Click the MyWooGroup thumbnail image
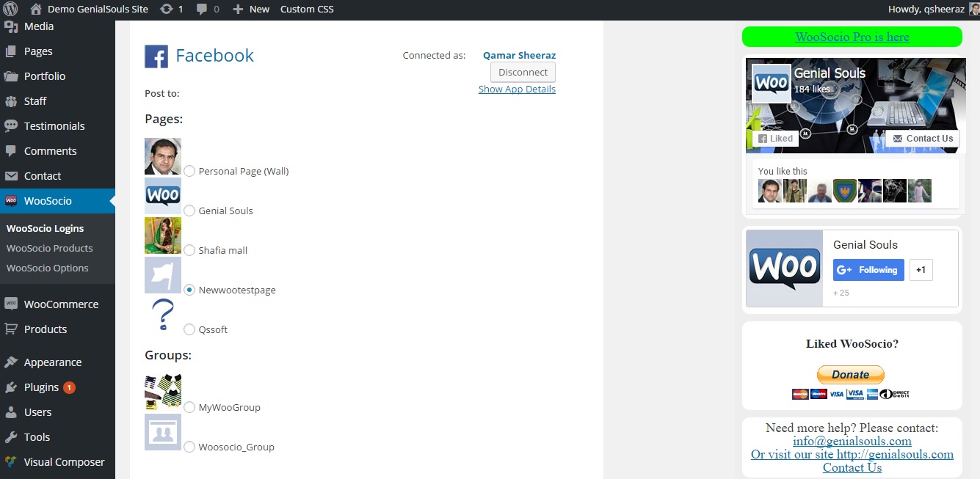980x479 pixels. 163,392
